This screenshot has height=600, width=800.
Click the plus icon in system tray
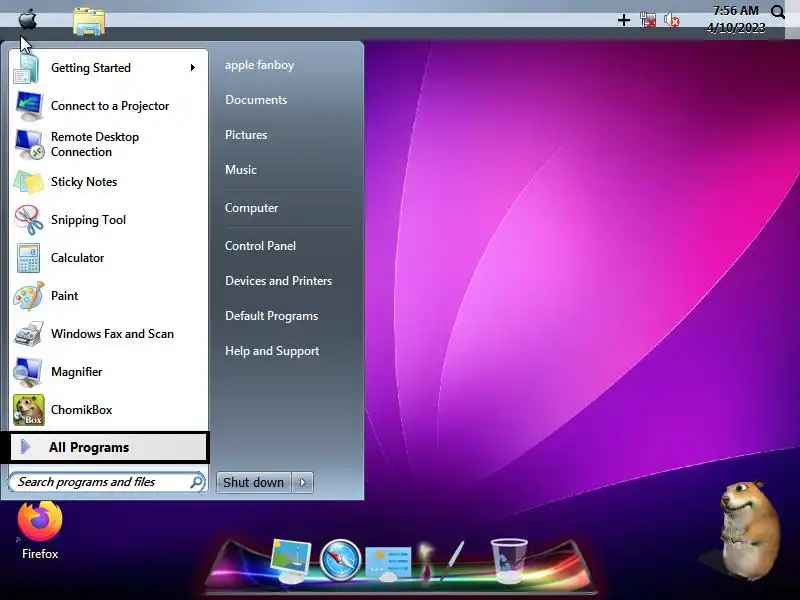(x=623, y=20)
